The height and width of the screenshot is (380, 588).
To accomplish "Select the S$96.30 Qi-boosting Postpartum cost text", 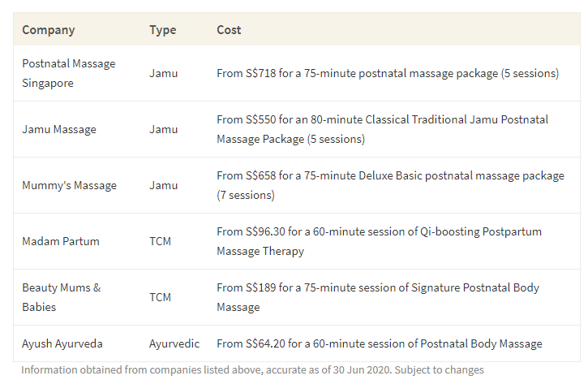I will (x=379, y=241).
